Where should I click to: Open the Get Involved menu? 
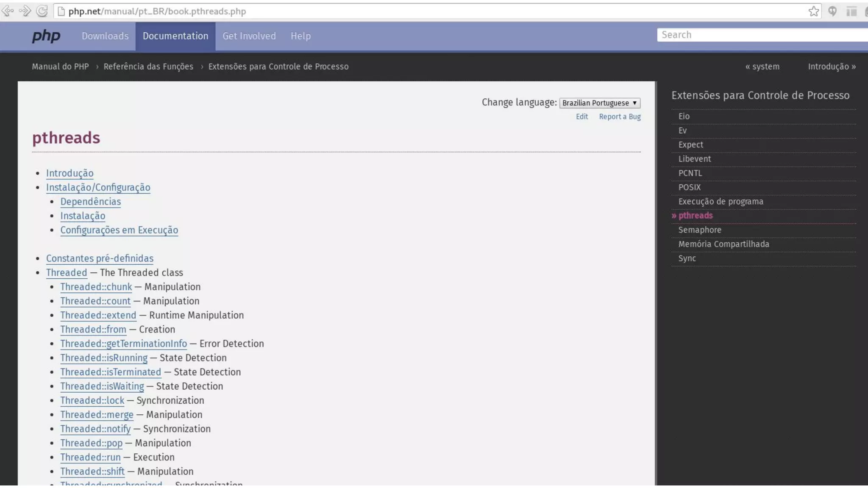pos(249,36)
